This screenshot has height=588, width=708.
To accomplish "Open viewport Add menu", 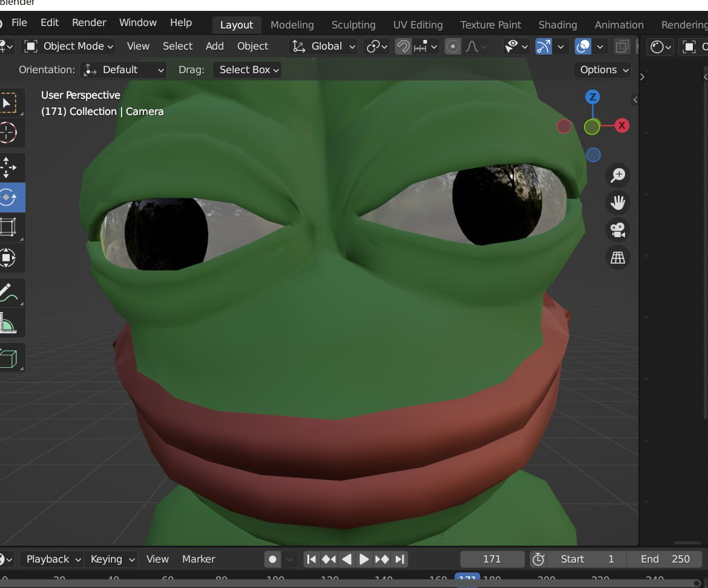I will click(x=214, y=47).
